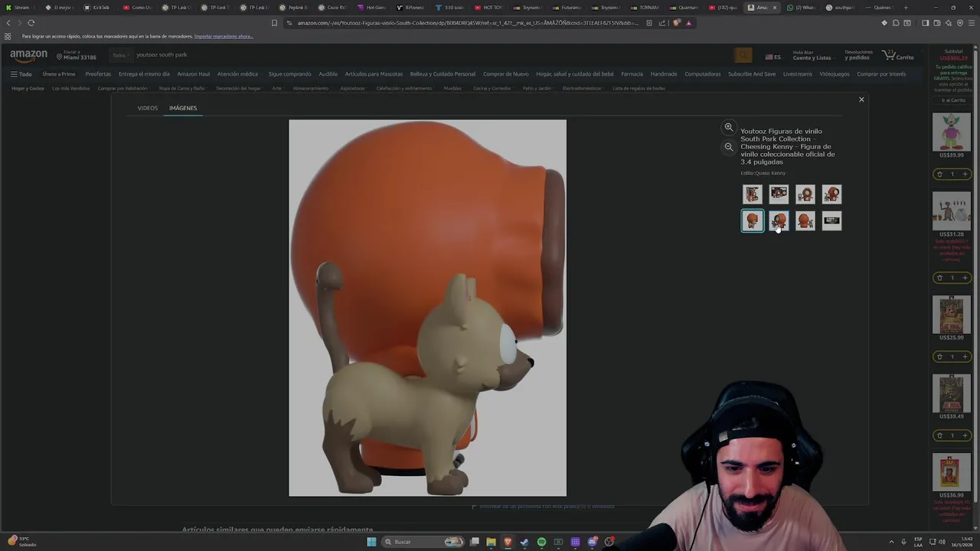The image size is (980, 551).
Task: Open a new browser tab with plus
Action: (x=906, y=8)
